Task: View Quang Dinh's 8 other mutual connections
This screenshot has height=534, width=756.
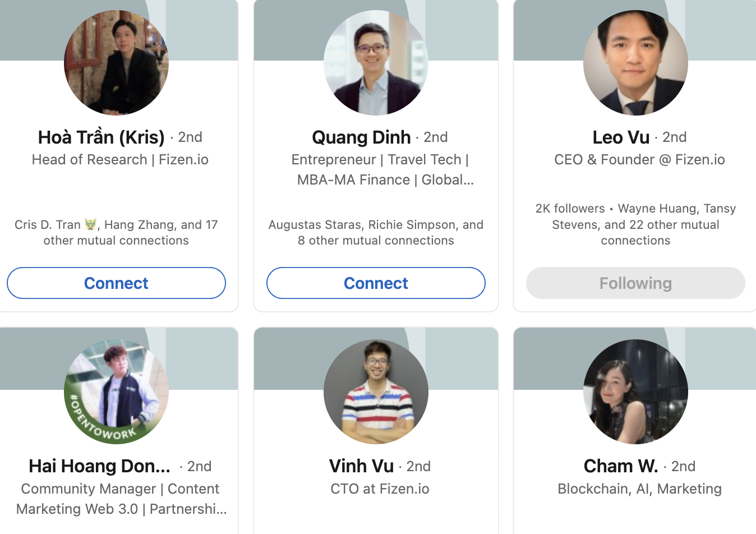Action: 376,232
